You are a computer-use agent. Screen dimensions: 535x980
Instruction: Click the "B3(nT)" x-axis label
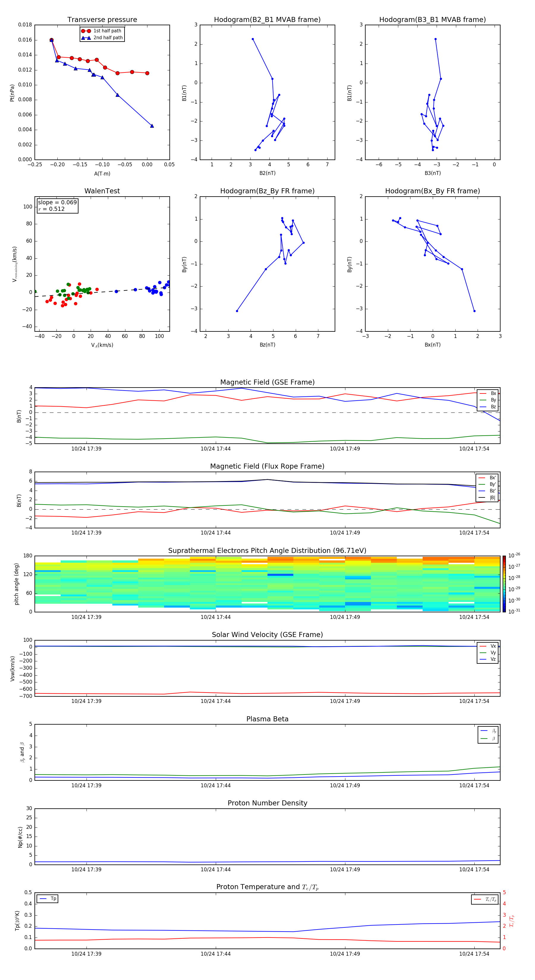click(432, 173)
